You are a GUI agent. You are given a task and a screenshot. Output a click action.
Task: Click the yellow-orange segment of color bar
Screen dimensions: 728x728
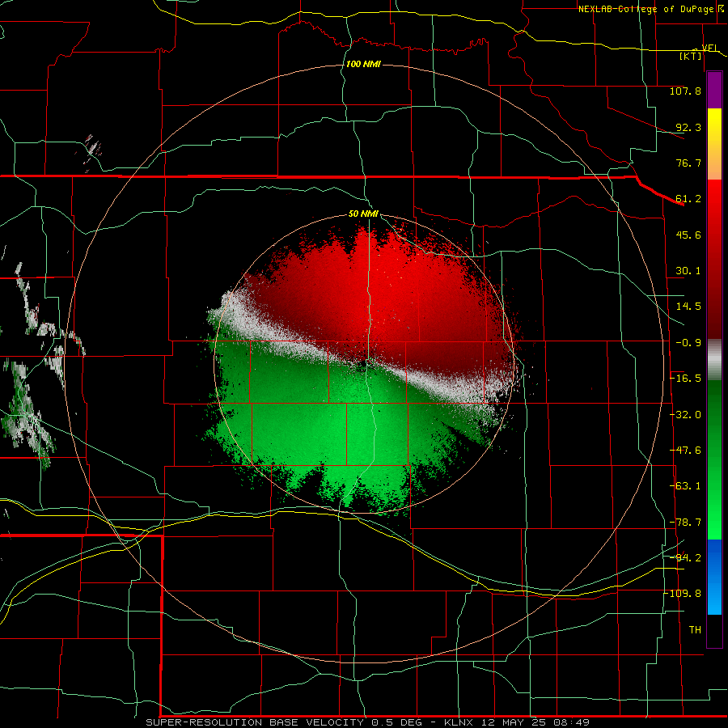(714, 144)
